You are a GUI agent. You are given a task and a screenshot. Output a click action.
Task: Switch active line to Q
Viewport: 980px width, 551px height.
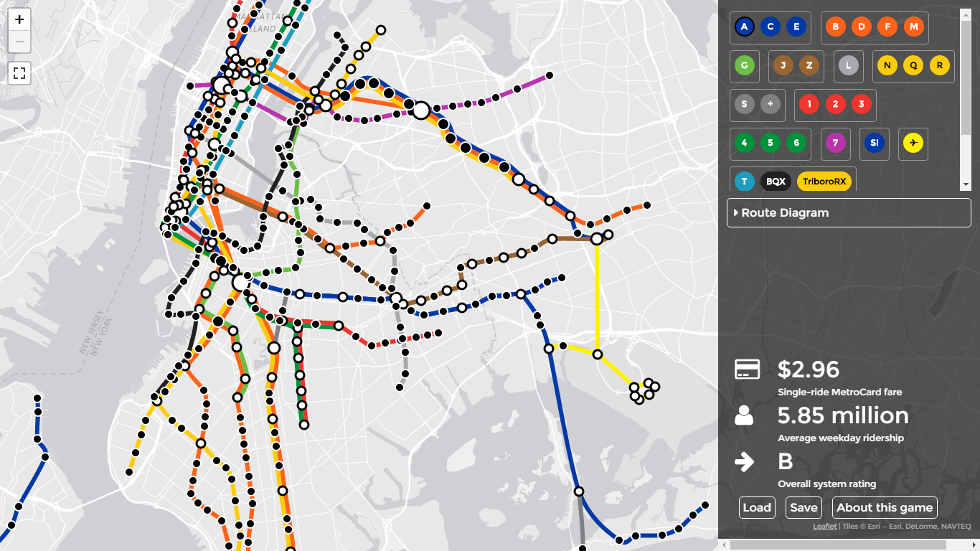click(913, 66)
